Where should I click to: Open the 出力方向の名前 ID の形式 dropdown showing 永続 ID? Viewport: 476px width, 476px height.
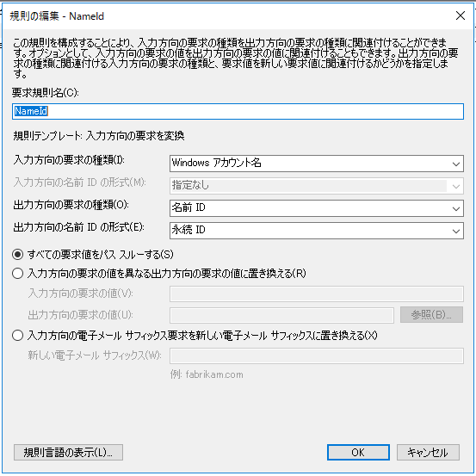316,231
